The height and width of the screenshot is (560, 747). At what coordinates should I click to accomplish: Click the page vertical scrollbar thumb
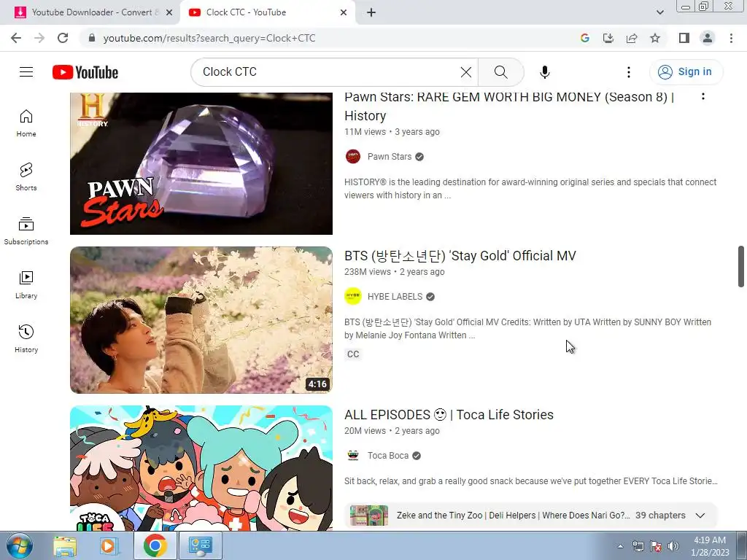[741, 267]
